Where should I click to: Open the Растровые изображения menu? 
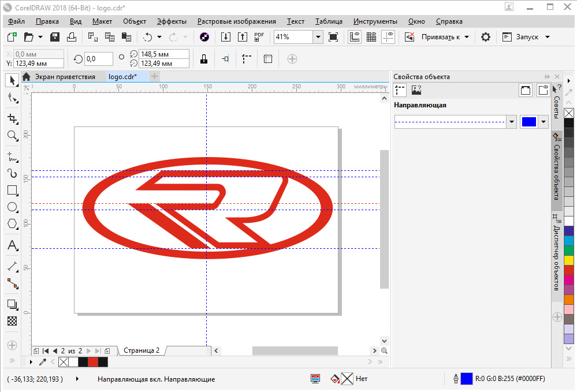[x=237, y=21]
